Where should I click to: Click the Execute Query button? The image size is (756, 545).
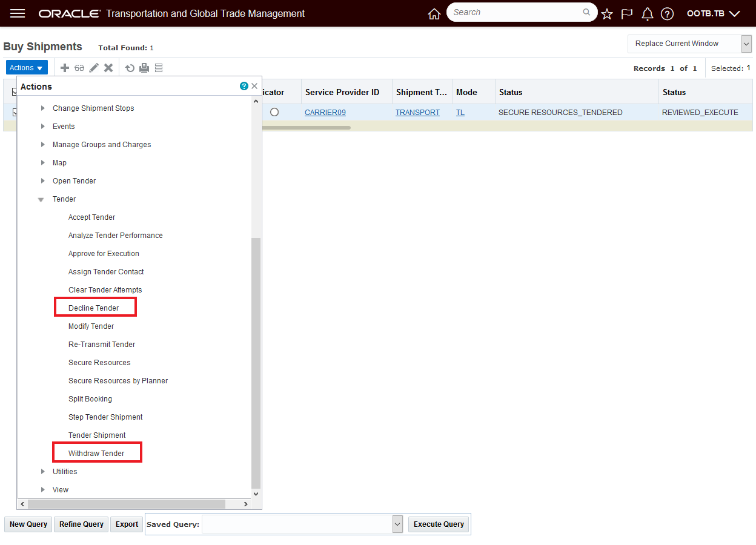click(439, 524)
